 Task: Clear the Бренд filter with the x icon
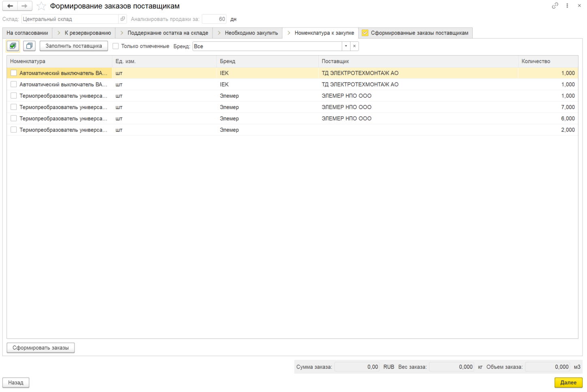coord(354,46)
